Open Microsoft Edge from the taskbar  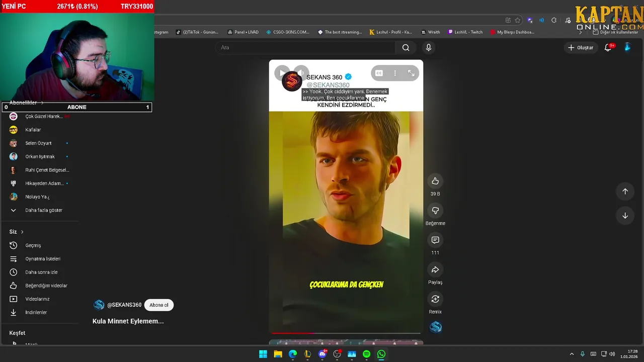[x=293, y=354]
